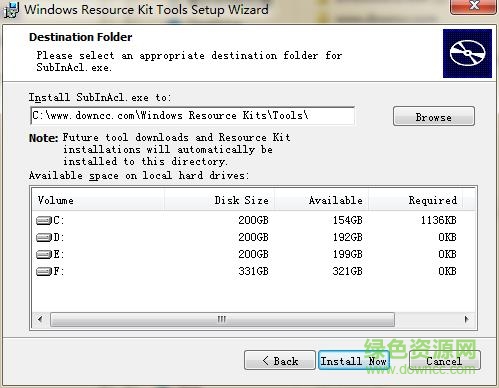The width and height of the screenshot is (499, 388).
Task: Cancel the setup wizard
Action: (444, 360)
